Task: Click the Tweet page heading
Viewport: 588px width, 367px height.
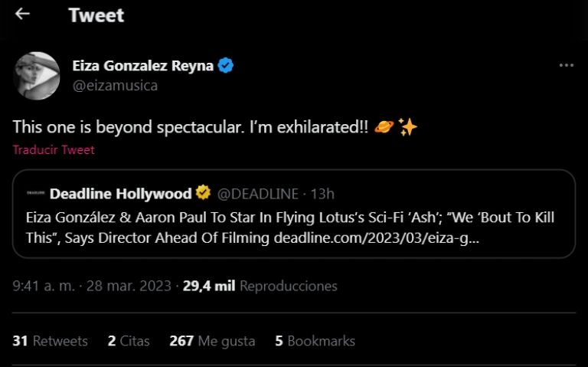Action: [96, 15]
